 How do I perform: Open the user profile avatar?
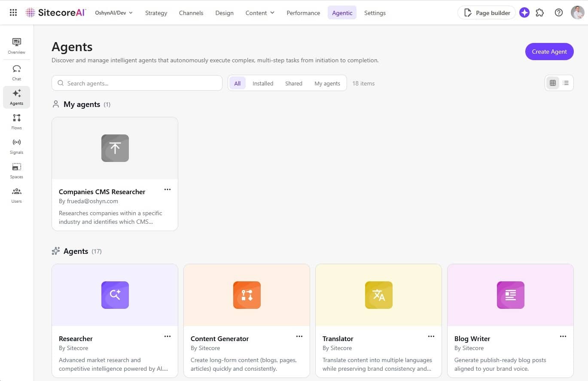pos(577,12)
